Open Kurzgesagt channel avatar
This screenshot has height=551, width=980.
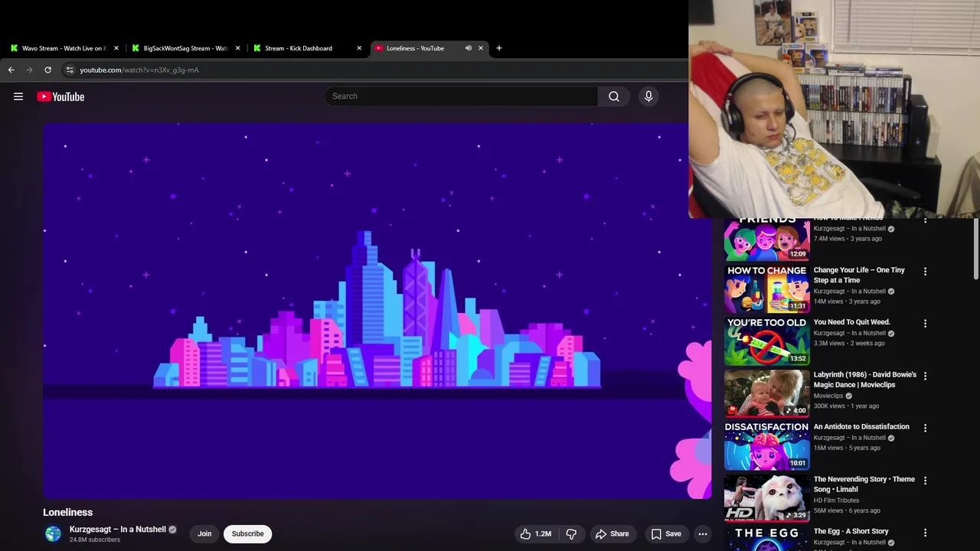(x=53, y=534)
